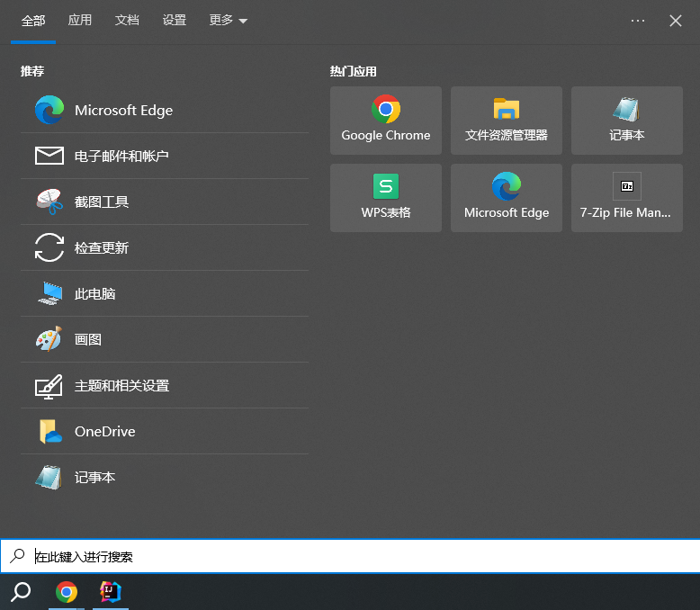This screenshot has height=610, width=700.
Task: Open the Google Chrome tile in 热门应用
Action: 386,121
